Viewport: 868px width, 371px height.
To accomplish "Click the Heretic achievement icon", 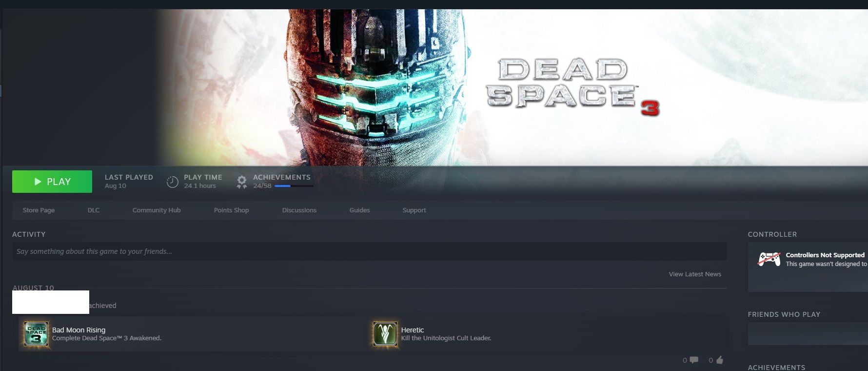I will (385, 334).
